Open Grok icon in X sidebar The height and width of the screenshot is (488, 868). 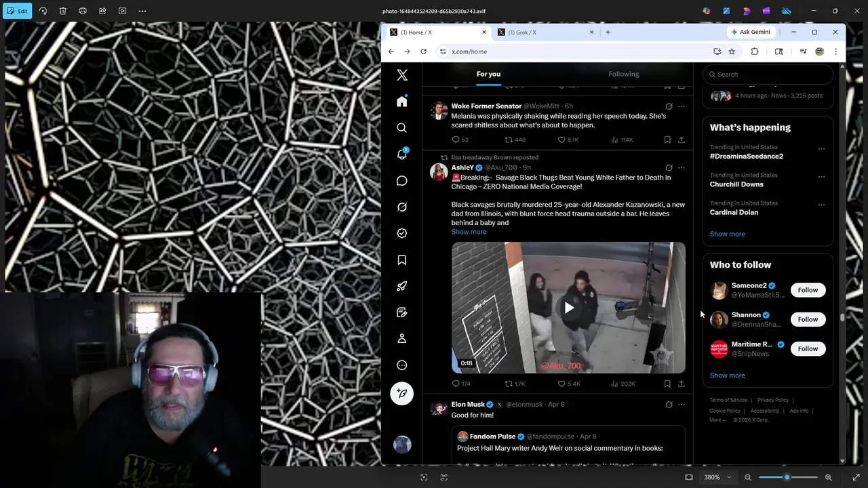coord(402,207)
